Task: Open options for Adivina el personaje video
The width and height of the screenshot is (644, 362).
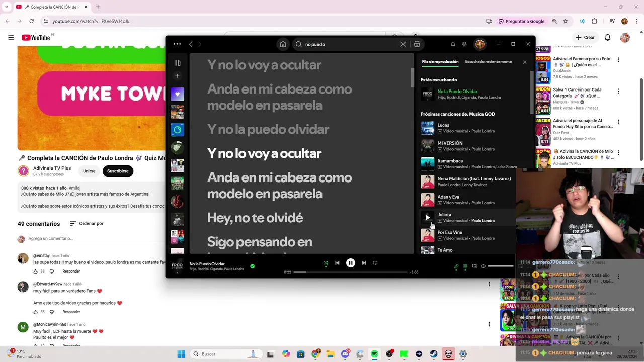Action: pyautogui.click(x=618, y=122)
